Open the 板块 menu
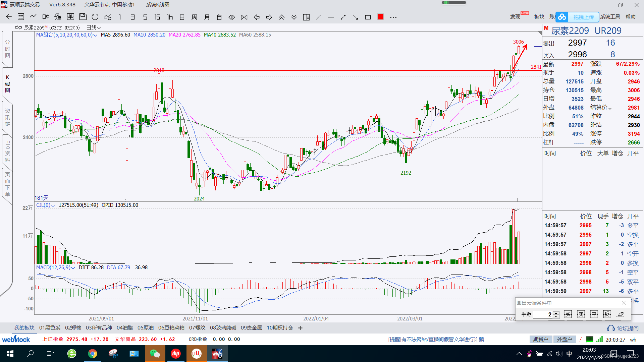Viewport: 644px width, 362px height. [539, 16]
